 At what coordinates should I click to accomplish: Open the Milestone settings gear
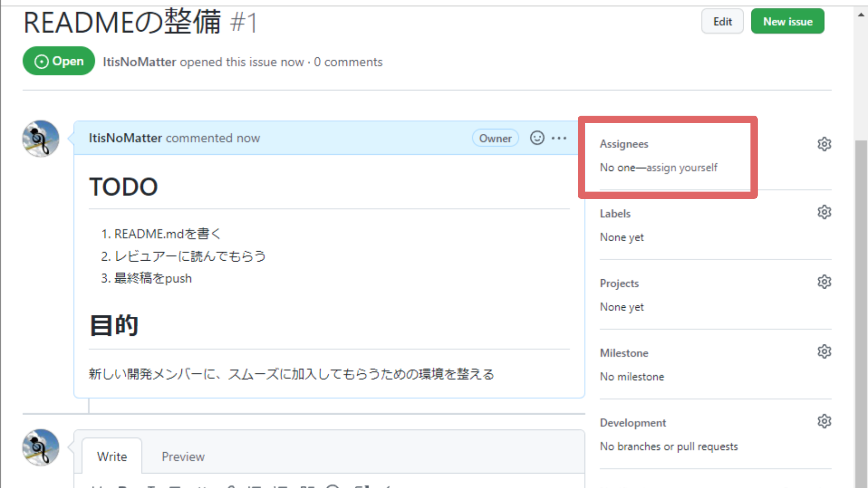(x=824, y=351)
